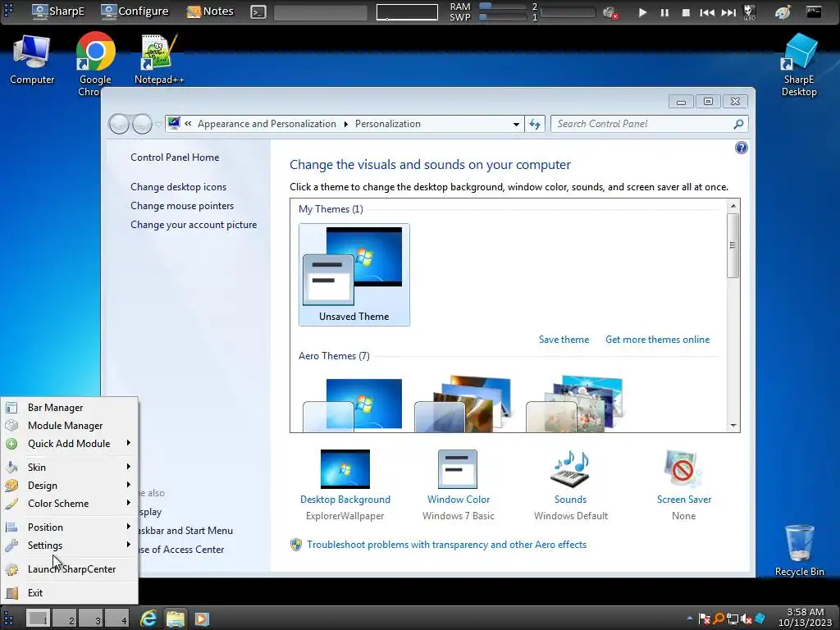Screen dimensions: 840x630
Task: Open Change desktop icons link
Action: coord(178,187)
